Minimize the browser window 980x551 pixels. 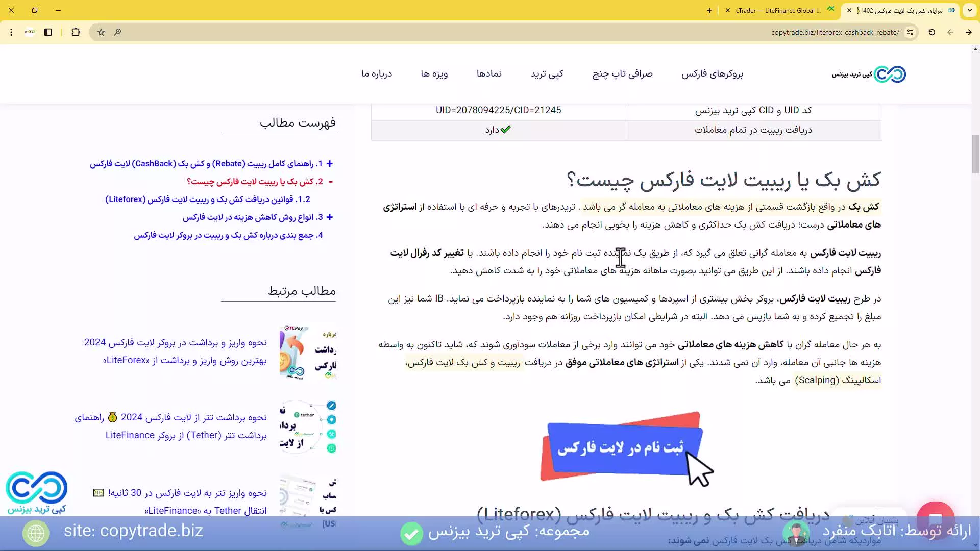pos(58,10)
